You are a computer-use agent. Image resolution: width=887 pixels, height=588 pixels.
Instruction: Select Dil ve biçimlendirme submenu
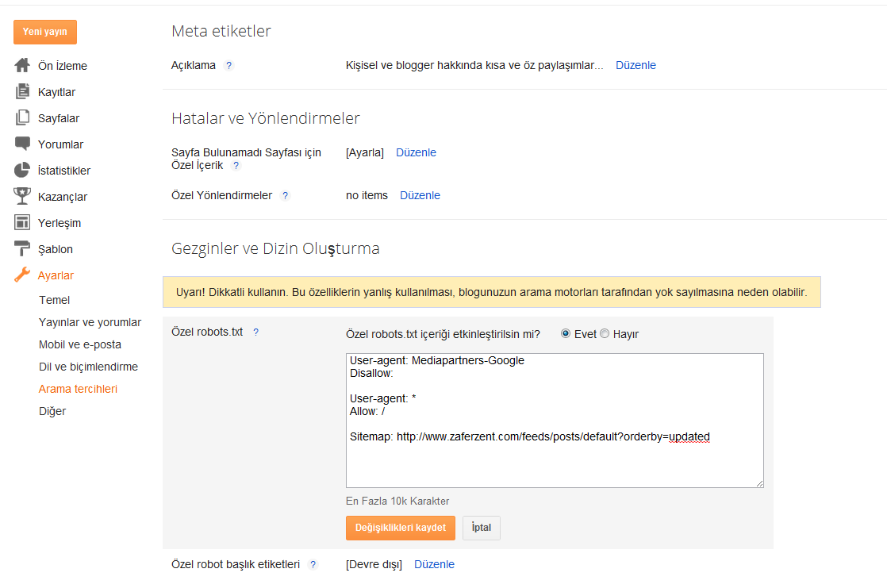click(x=88, y=367)
